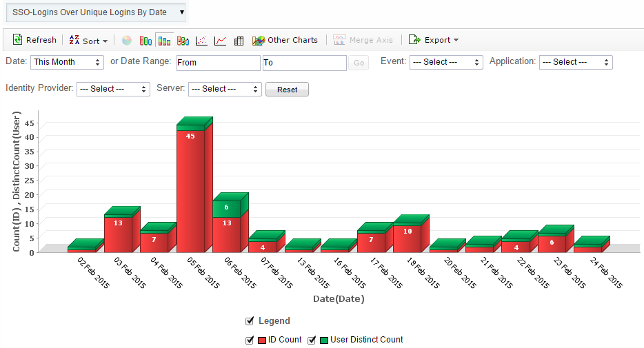Click the From date input field

218,63
